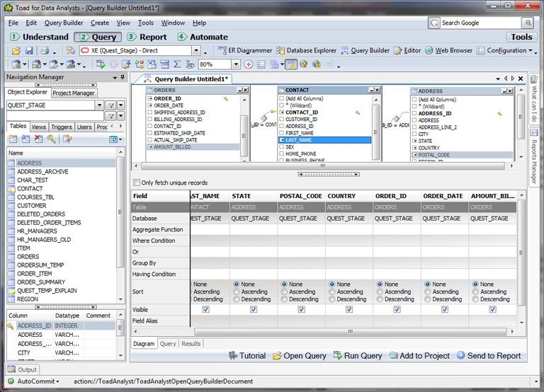Click the field grid horizontal scrollbar
The width and height of the screenshot is (544, 392).
coord(351,332)
